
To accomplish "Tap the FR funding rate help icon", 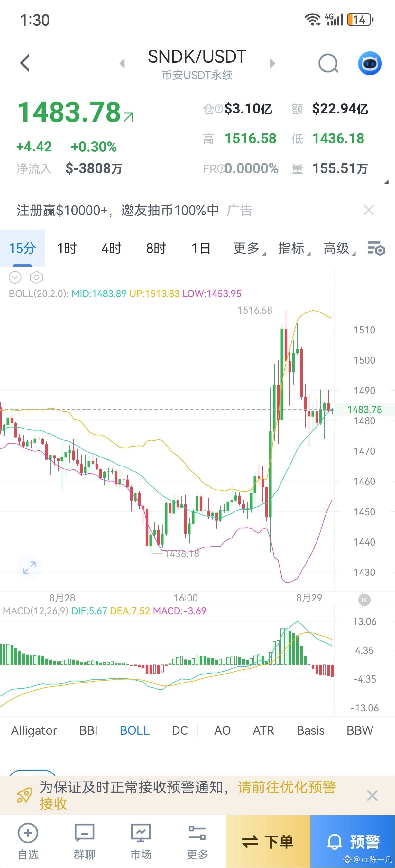I will pos(221,168).
